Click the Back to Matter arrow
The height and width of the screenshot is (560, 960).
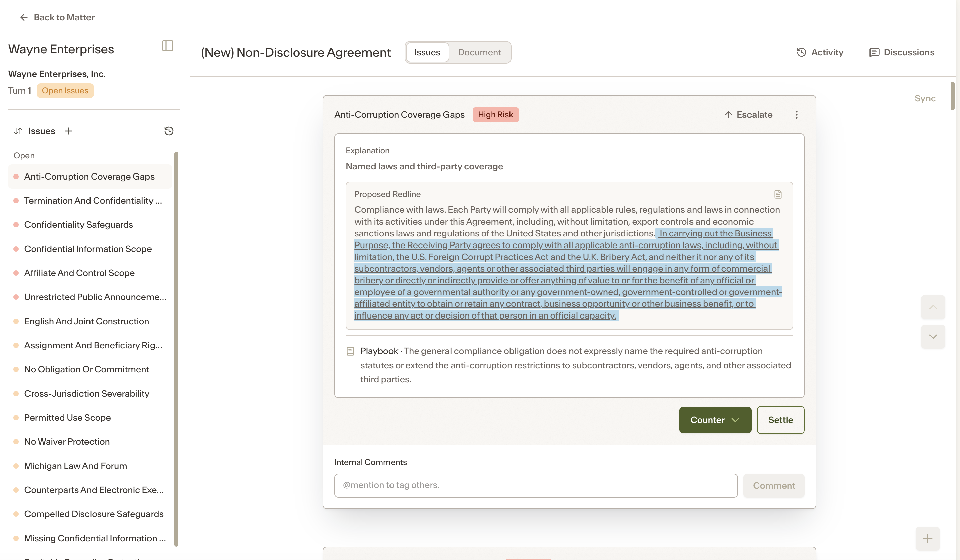point(24,17)
